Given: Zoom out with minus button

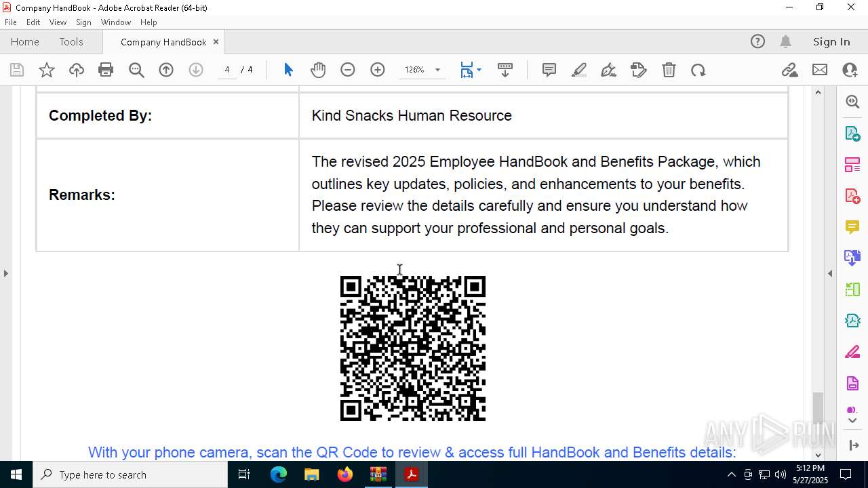Looking at the screenshot, I should coord(348,70).
